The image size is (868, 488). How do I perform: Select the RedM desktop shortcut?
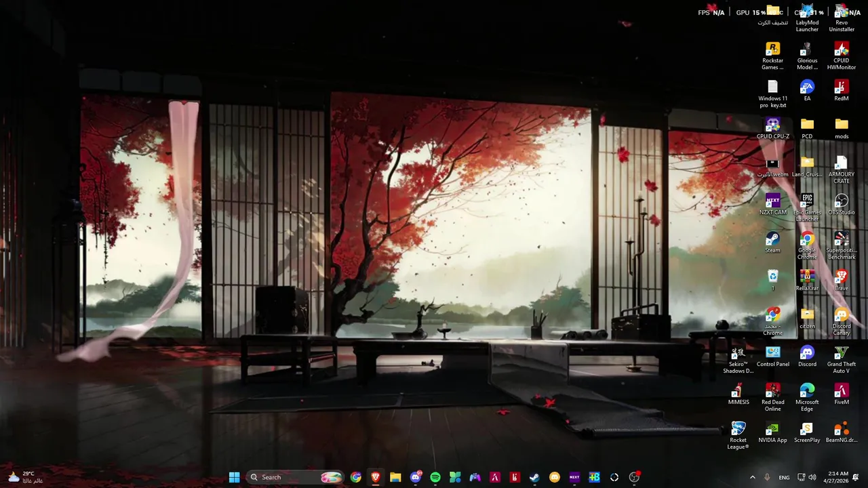click(842, 90)
